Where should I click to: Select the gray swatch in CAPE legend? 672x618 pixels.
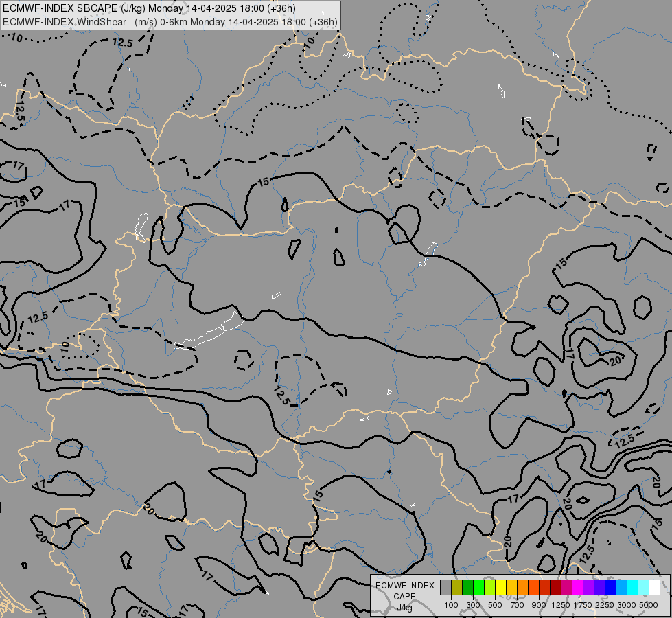pyautogui.click(x=445, y=587)
